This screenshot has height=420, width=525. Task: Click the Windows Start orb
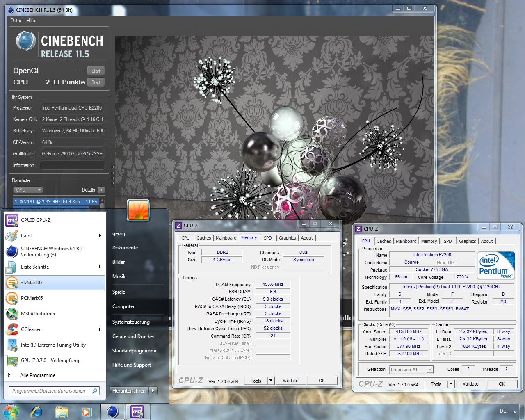pos(11,411)
